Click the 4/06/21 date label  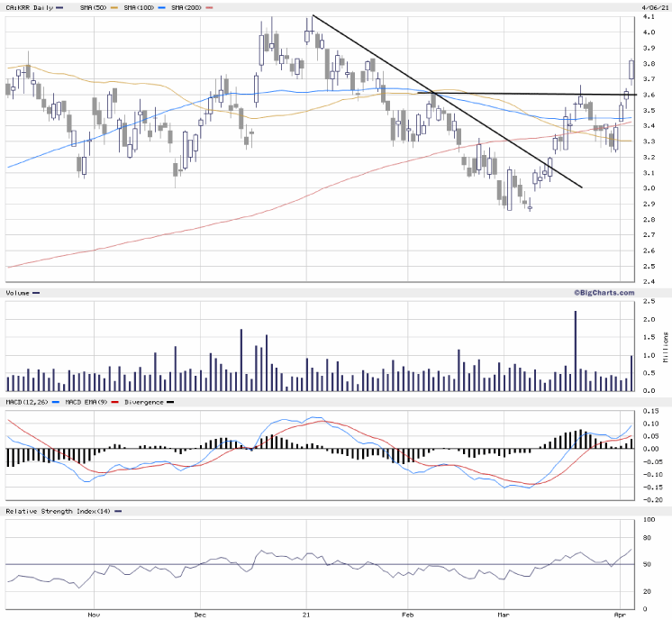point(650,7)
